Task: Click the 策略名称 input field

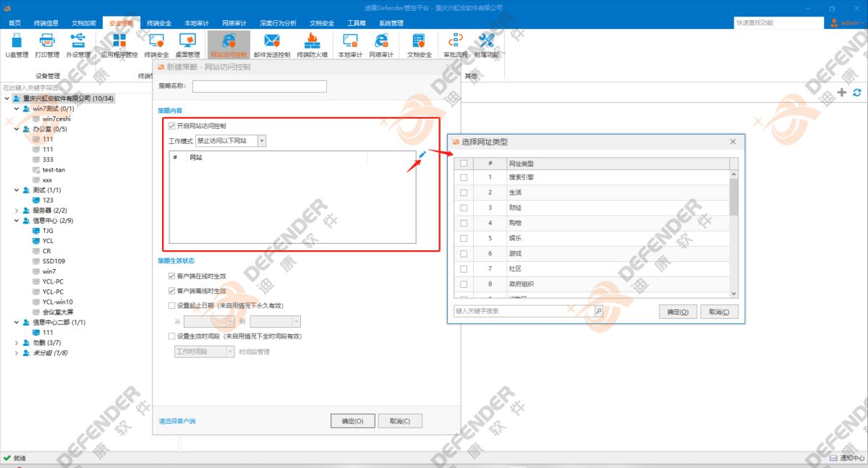Action: 259,86
